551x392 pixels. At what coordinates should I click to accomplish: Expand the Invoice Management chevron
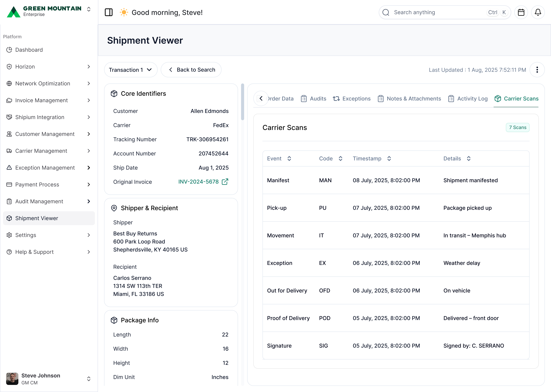(x=89, y=100)
